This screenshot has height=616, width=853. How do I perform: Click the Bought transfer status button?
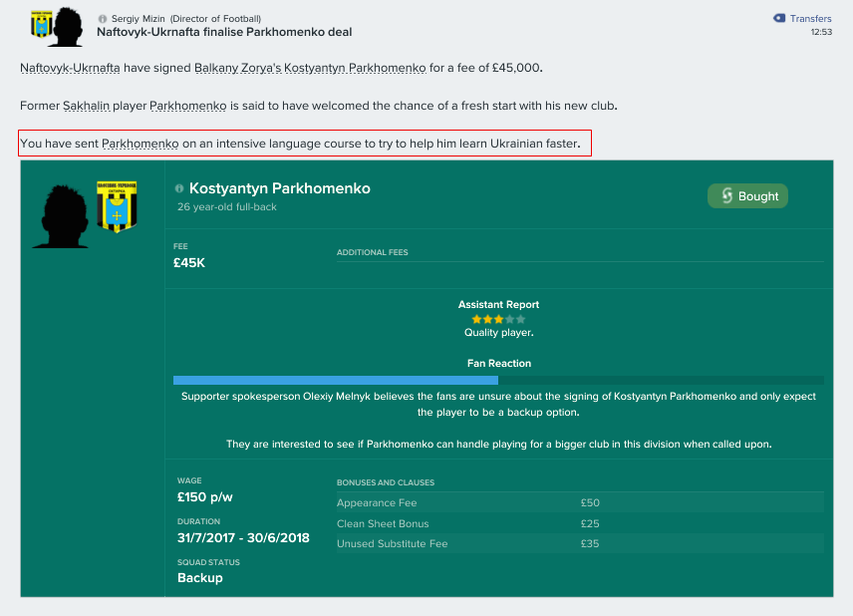click(747, 196)
